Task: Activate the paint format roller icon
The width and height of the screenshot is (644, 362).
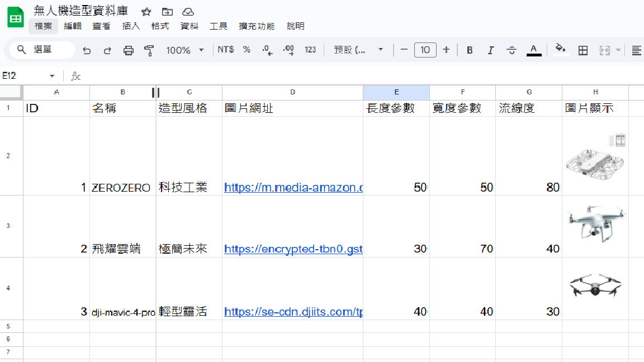Action: [149, 50]
